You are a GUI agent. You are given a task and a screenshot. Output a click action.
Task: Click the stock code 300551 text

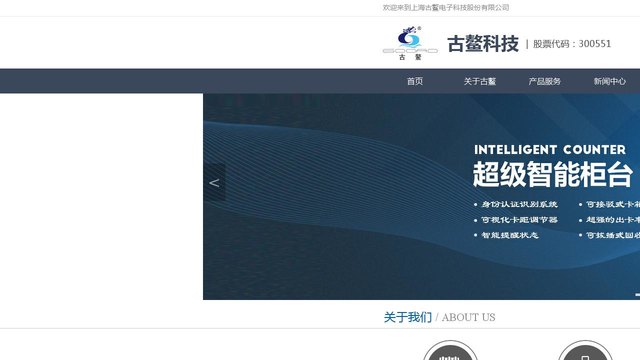pyautogui.click(x=572, y=44)
